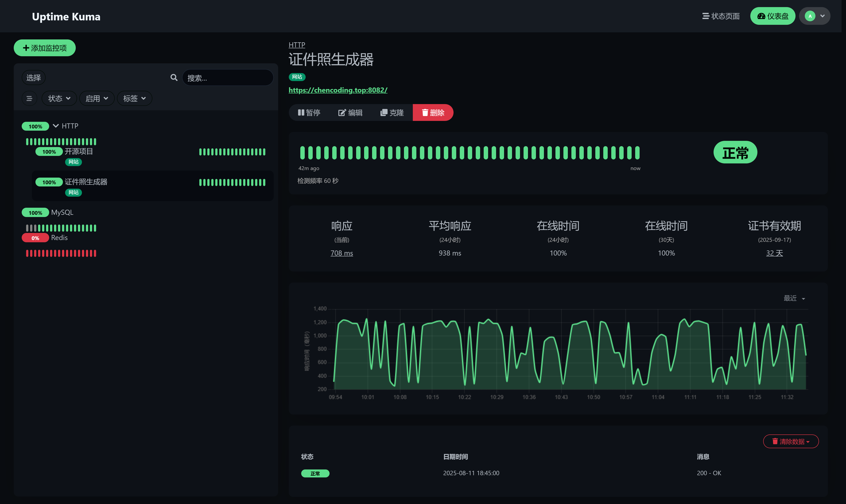Click the add new monitor button
The height and width of the screenshot is (504, 846).
click(45, 48)
